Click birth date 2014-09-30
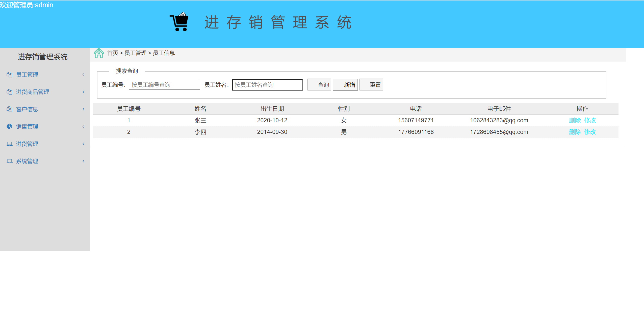Image resolution: width=644 pixels, height=326 pixels. pos(272,132)
